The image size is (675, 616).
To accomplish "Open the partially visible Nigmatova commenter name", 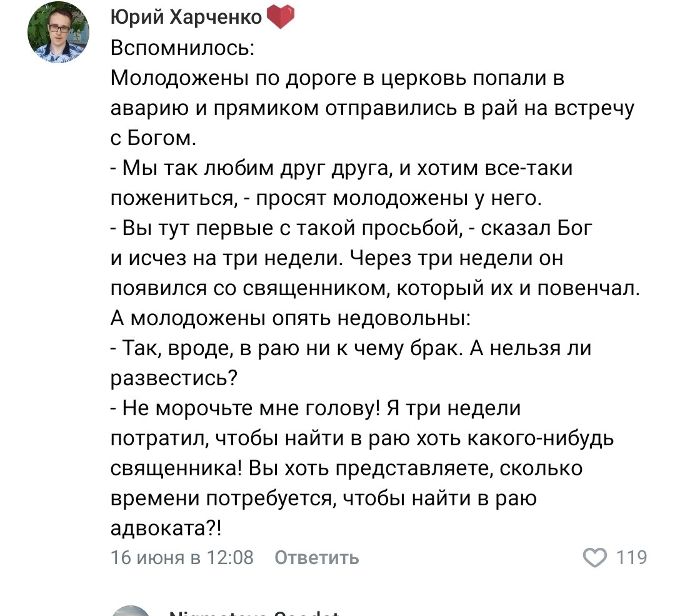I will [x=254, y=612].
